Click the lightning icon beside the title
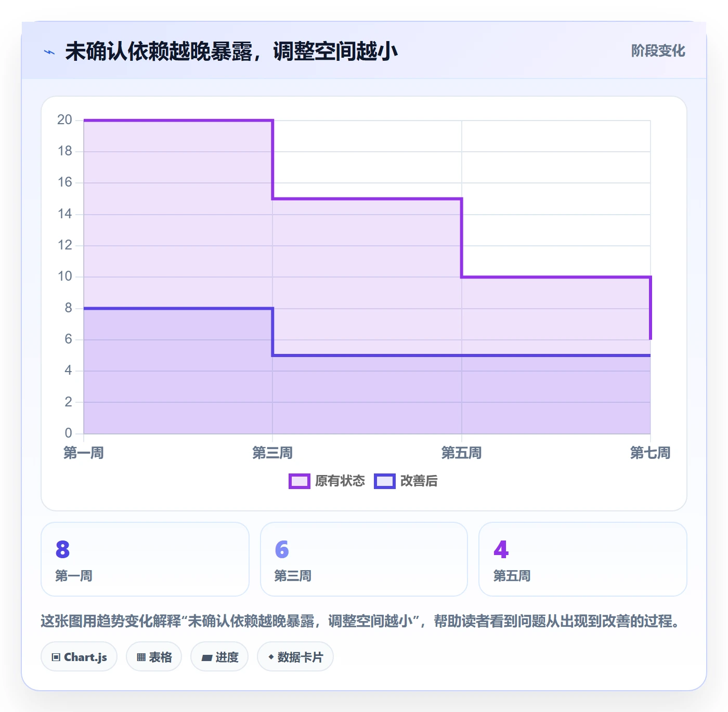Image resolution: width=728 pixels, height=712 pixels. [49, 52]
